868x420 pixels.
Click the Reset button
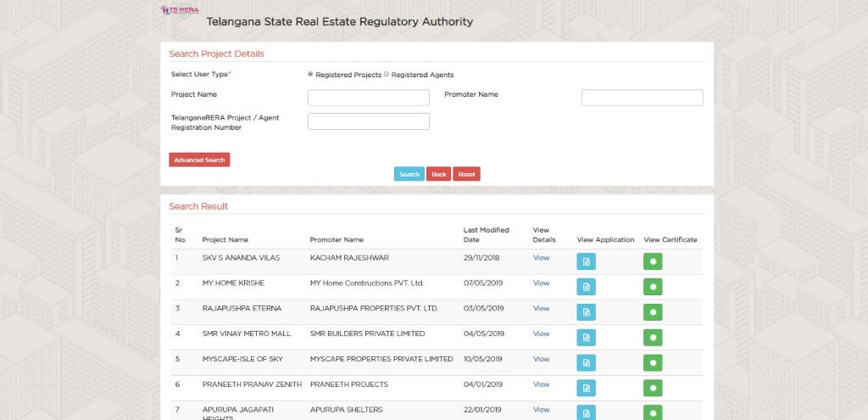466,174
